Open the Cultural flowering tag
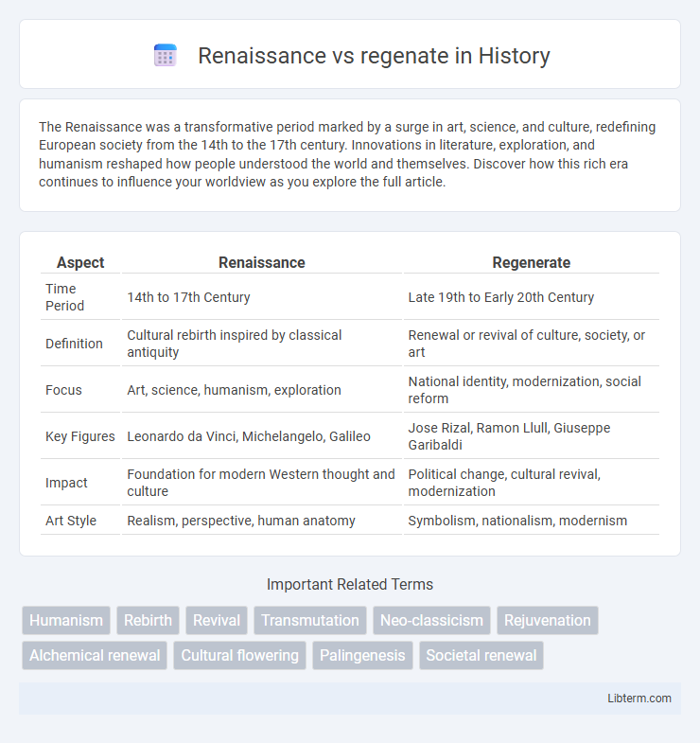 pos(239,655)
